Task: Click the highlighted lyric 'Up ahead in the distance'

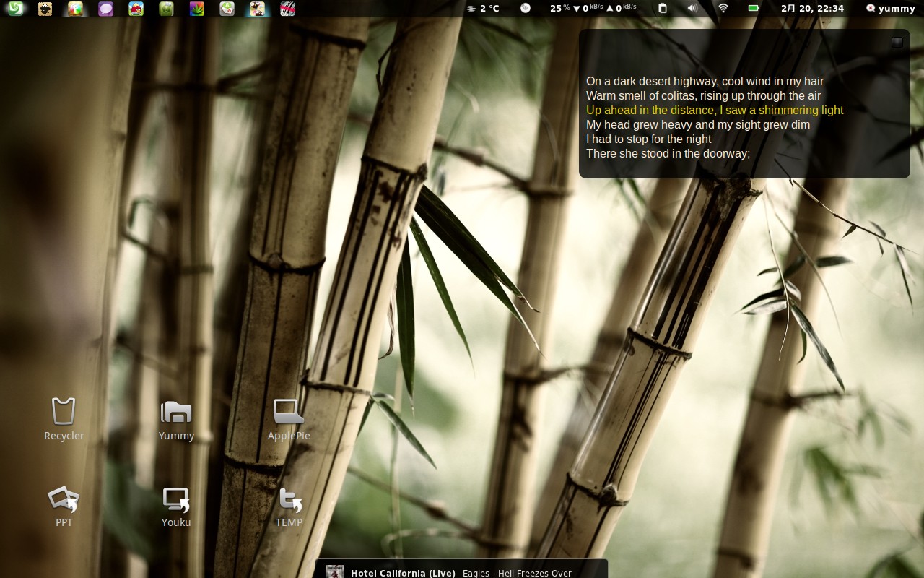Action: pyautogui.click(x=715, y=110)
